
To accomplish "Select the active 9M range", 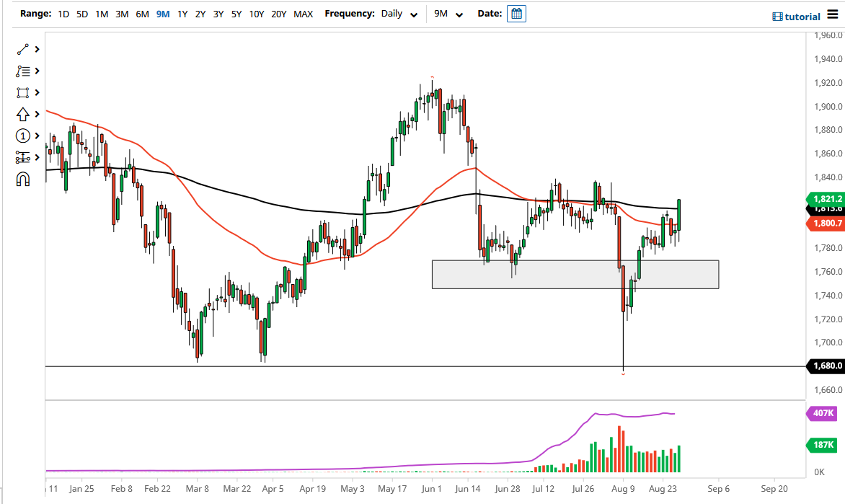I will (163, 14).
